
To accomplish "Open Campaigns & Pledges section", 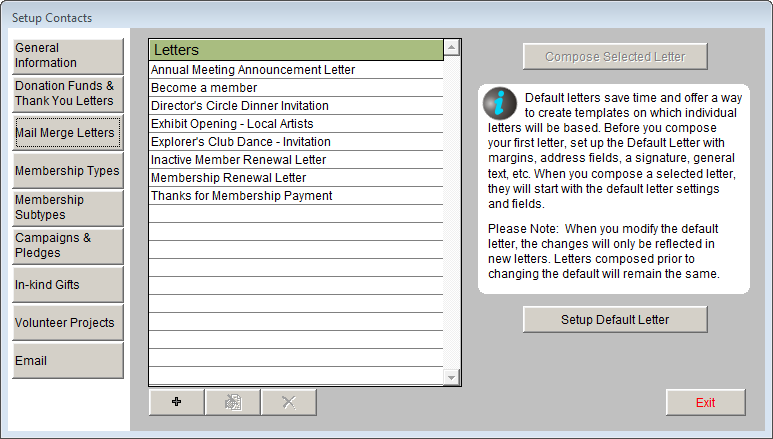I will 68,246.
